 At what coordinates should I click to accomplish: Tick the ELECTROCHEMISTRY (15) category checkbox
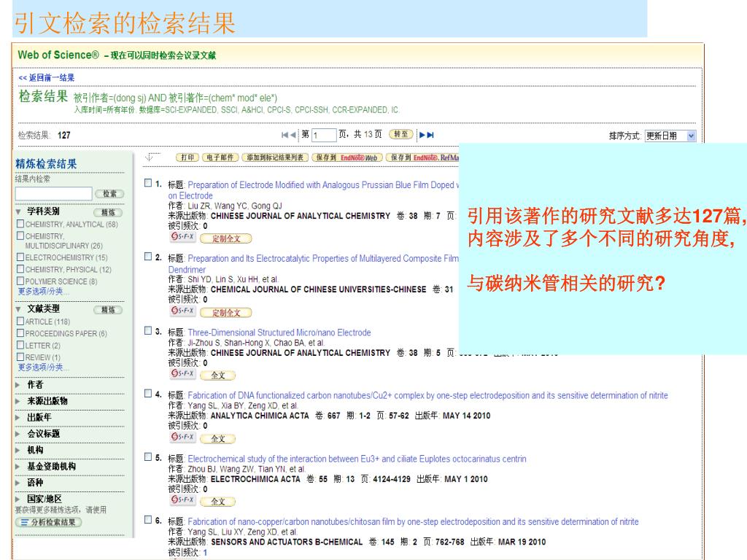20,258
